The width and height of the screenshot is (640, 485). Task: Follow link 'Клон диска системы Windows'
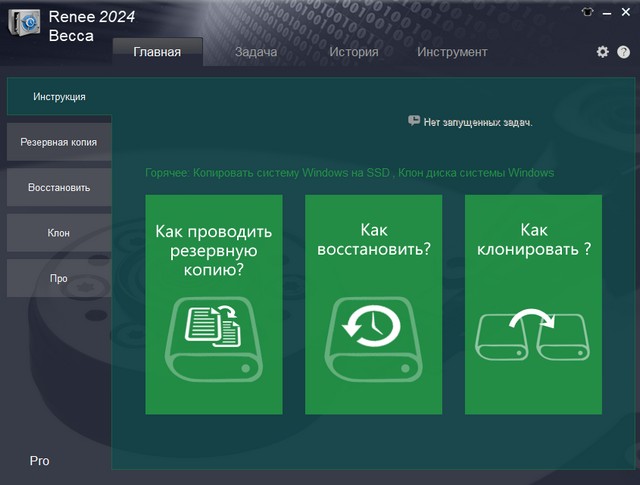476,173
